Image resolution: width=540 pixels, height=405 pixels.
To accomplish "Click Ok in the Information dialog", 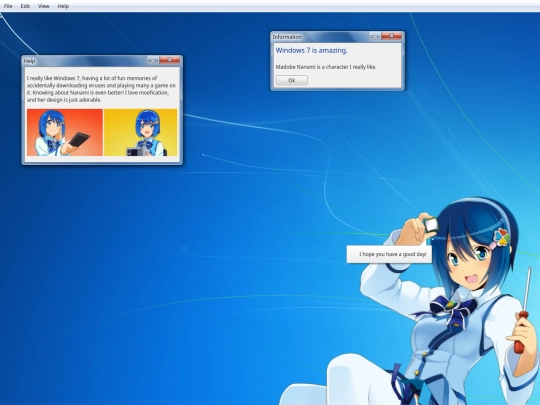I will pyautogui.click(x=292, y=80).
